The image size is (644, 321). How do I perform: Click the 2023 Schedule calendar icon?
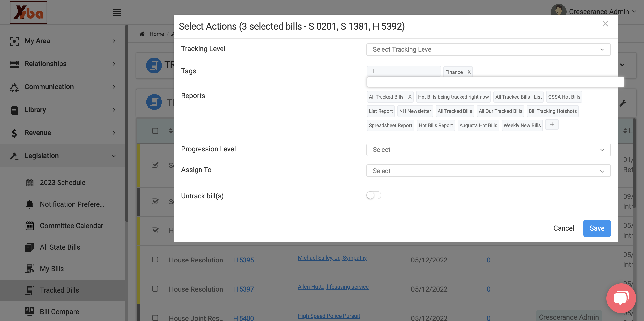tap(29, 182)
